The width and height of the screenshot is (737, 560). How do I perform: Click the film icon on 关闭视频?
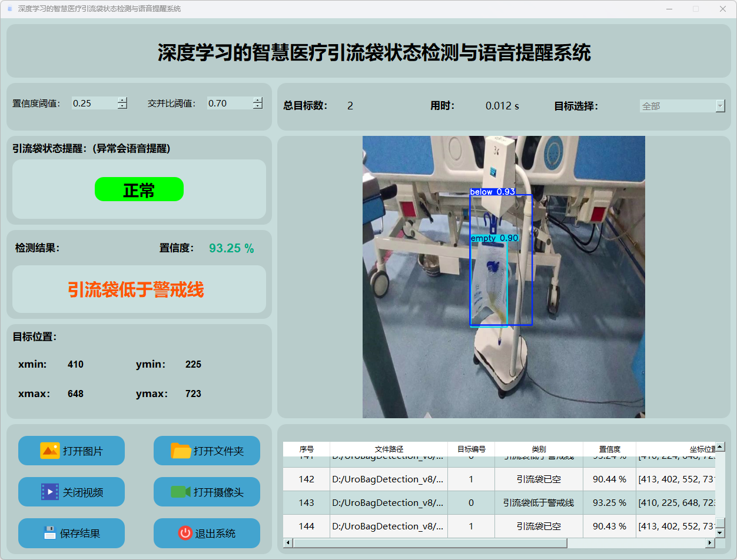tap(49, 492)
